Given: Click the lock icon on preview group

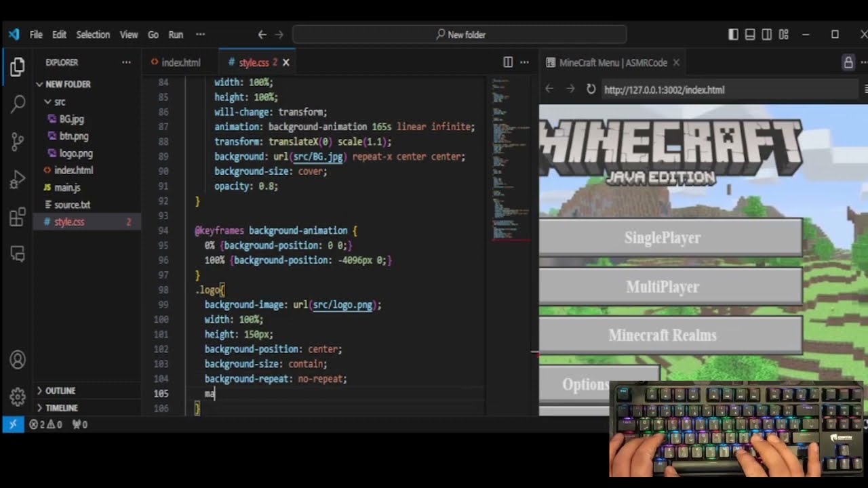Looking at the screenshot, I should [848, 62].
